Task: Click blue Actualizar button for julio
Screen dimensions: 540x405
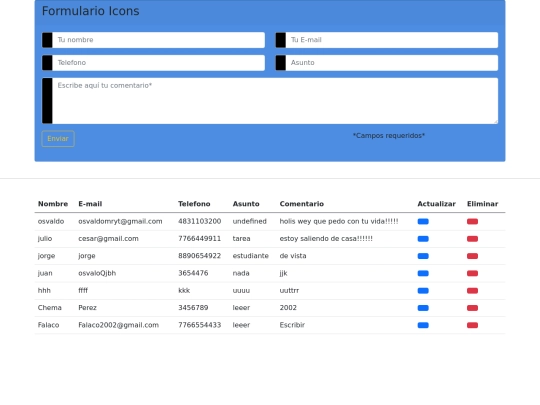Action: click(x=423, y=239)
